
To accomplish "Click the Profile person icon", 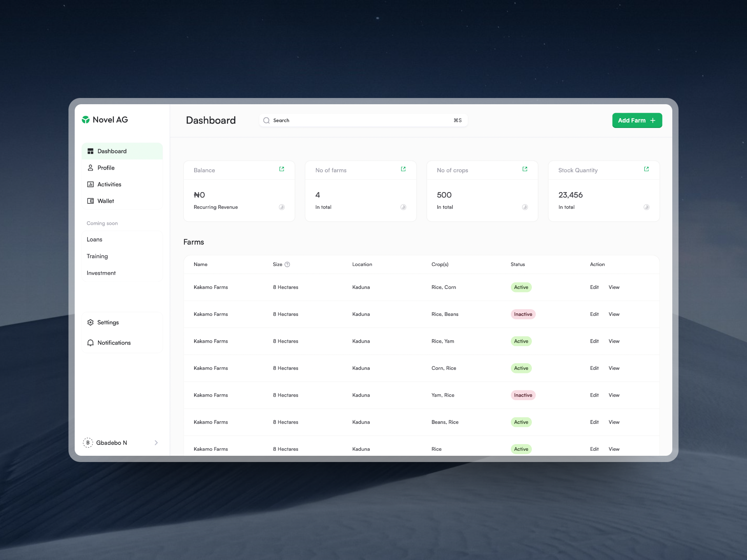I will click(x=90, y=168).
